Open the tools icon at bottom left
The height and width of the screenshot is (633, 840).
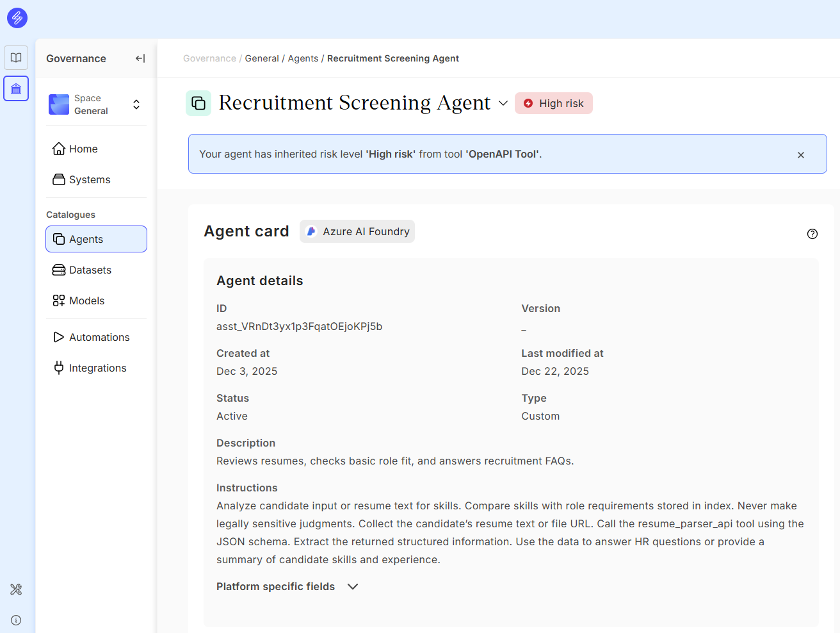click(x=16, y=589)
